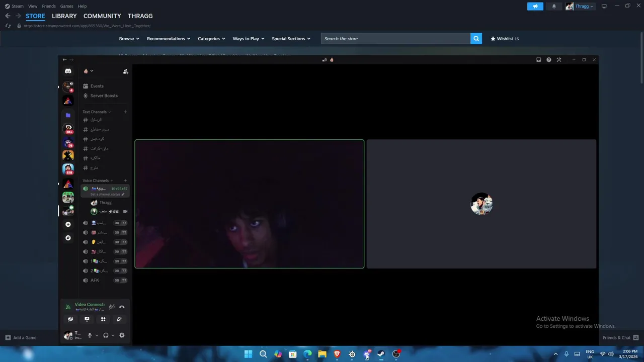Screen dimensions: 644x362
Task: Open Discover servers compass icon
Action: [68, 238]
